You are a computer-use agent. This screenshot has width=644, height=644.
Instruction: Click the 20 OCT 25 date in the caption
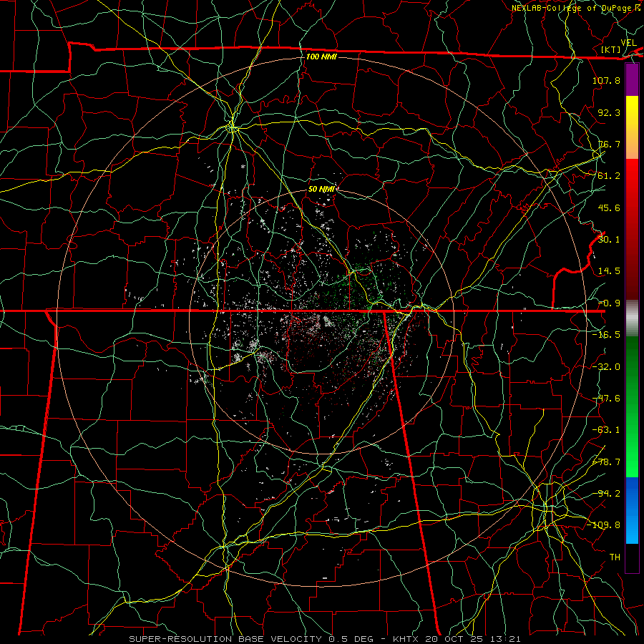[x=456, y=639]
